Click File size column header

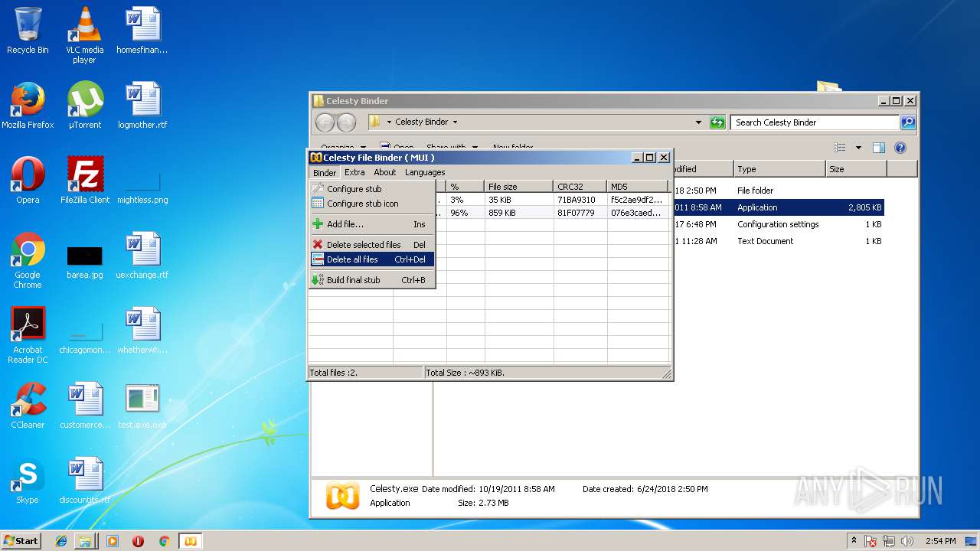pos(518,187)
